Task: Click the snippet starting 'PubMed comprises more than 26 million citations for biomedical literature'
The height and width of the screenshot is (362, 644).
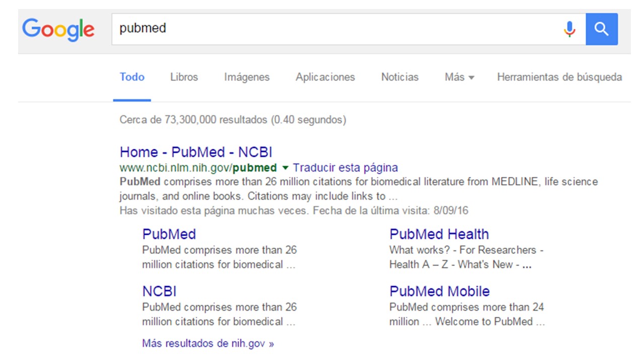Action: 359,189
